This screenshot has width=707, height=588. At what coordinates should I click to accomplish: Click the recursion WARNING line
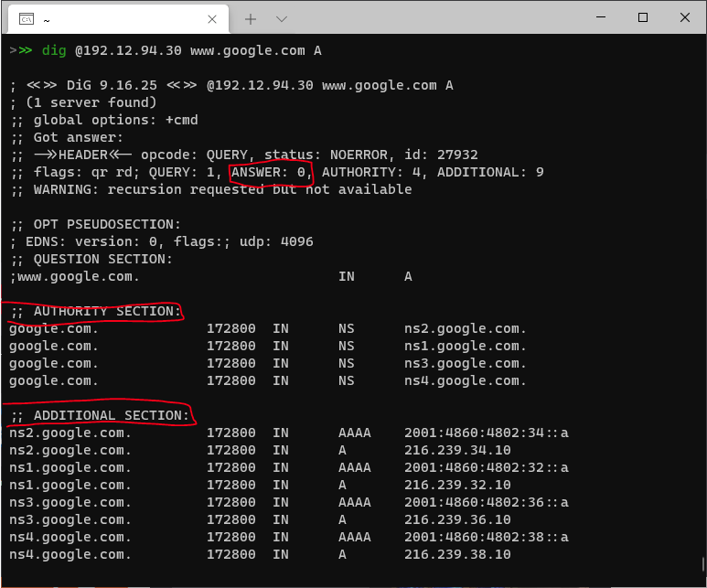[212, 189]
